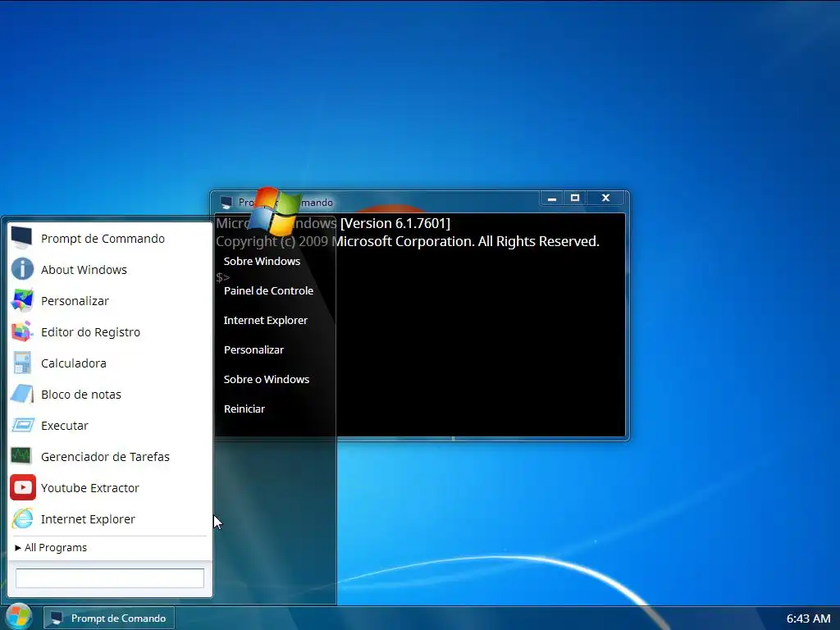Click the Windows flag user picture
The height and width of the screenshot is (630, 840).
coord(275,211)
